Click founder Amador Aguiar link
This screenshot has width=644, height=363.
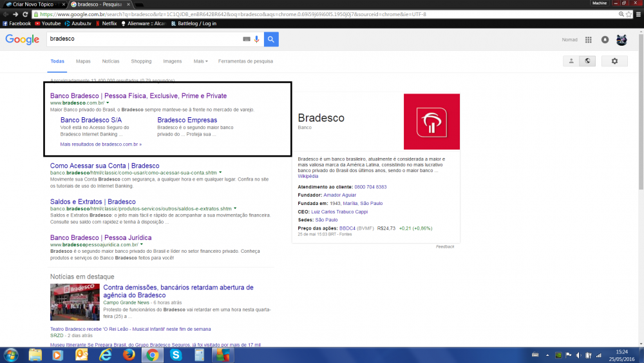[339, 195]
